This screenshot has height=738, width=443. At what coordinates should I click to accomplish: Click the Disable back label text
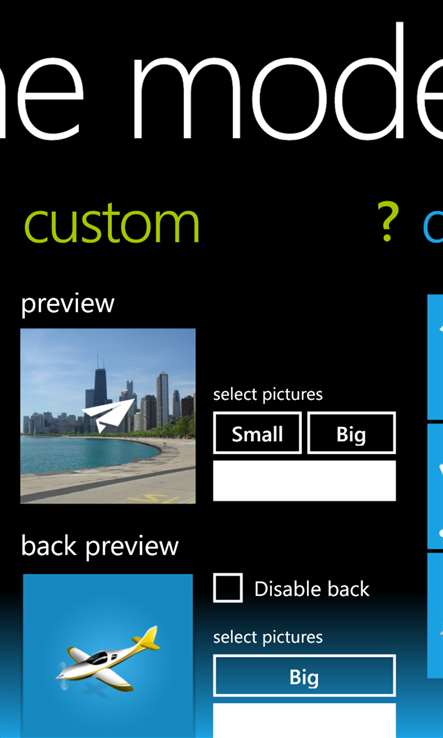coord(312,589)
